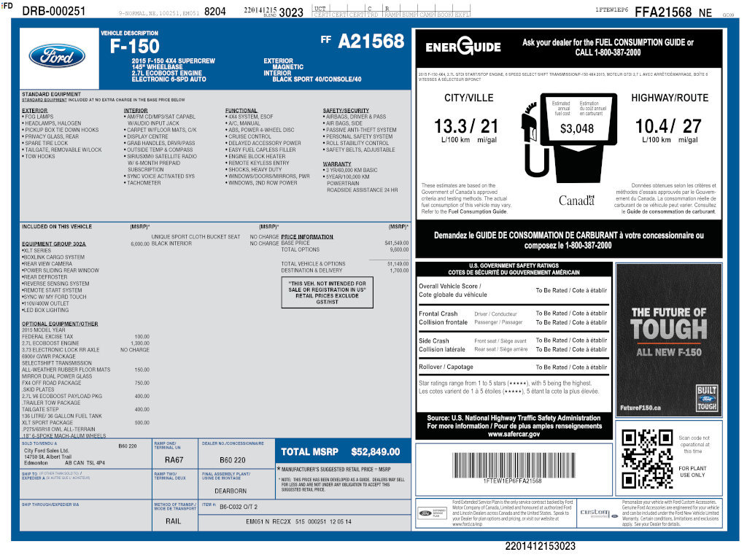Click the DRB-000251 code at top left
The image size is (747, 560).
point(54,11)
